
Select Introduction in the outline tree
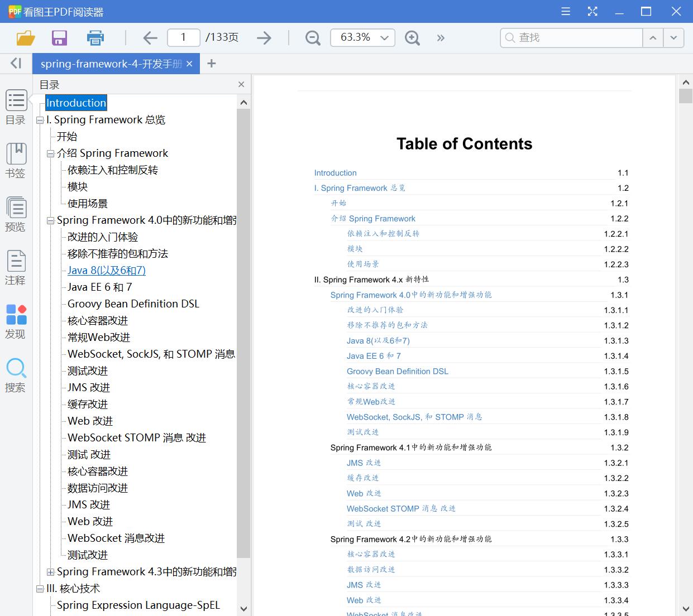[x=76, y=103]
